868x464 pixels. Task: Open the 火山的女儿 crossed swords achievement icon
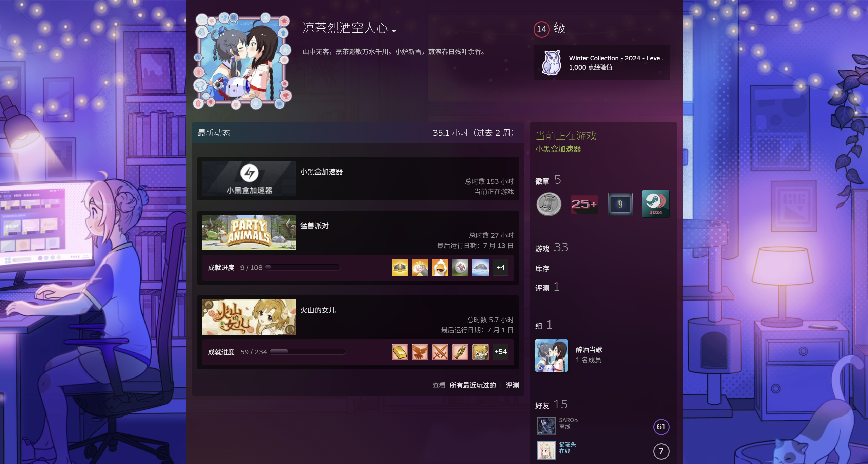coord(440,352)
